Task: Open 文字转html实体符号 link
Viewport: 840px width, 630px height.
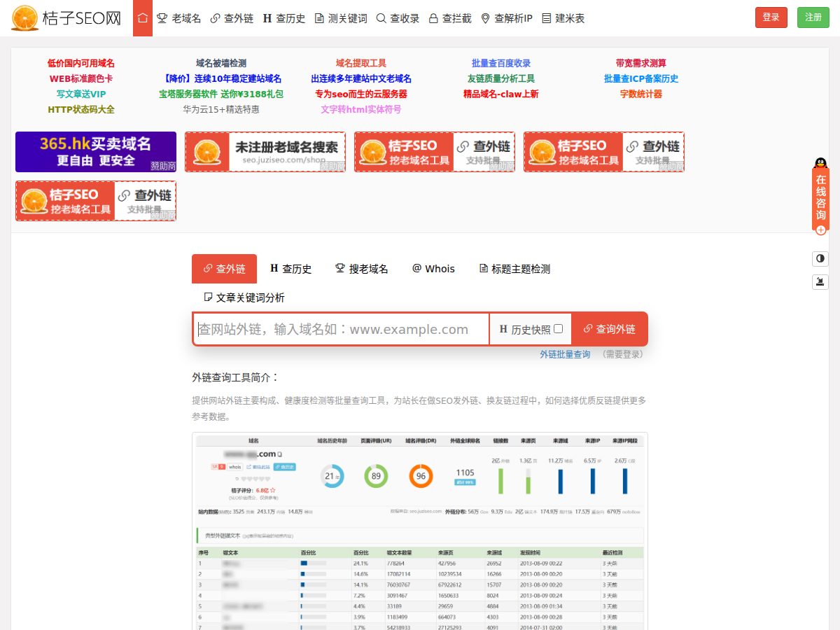Action: coord(361,109)
